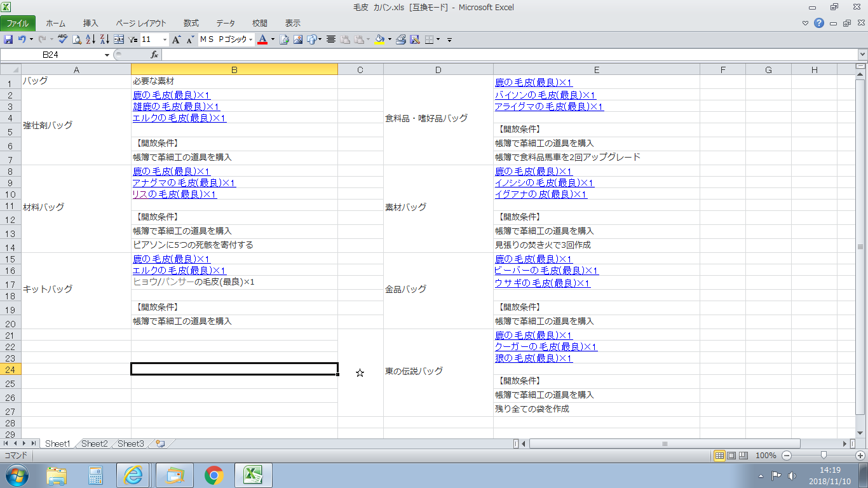
Task: Click the insert picture icon
Action: (x=298, y=39)
